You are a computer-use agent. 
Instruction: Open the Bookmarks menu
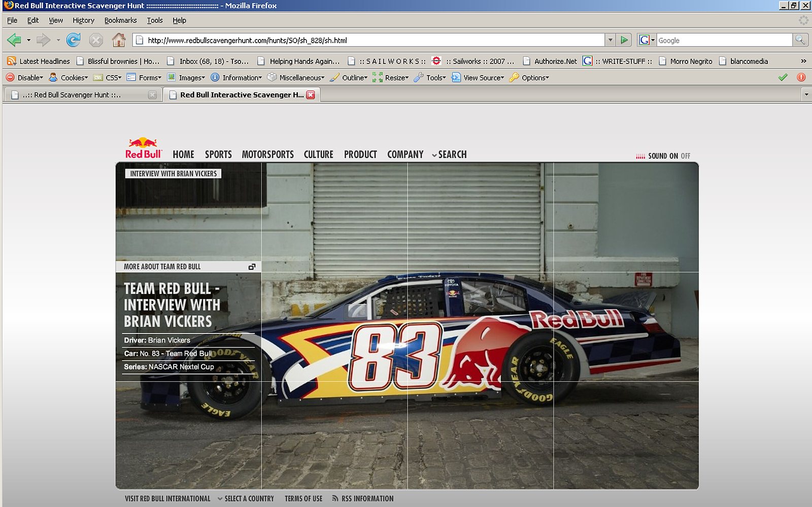[x=120, y=20]
